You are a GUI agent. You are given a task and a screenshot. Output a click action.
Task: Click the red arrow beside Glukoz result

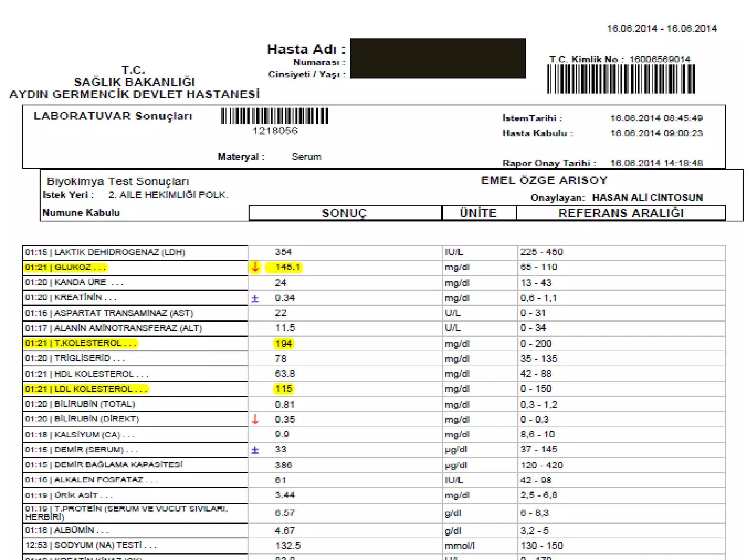click(x=255, y=267)
